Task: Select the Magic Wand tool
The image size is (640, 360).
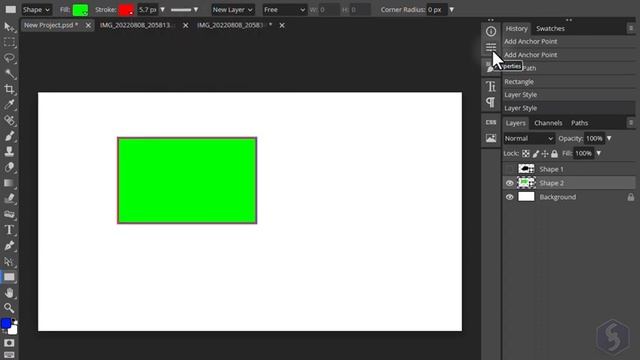Action: click(x=9, y=73)
